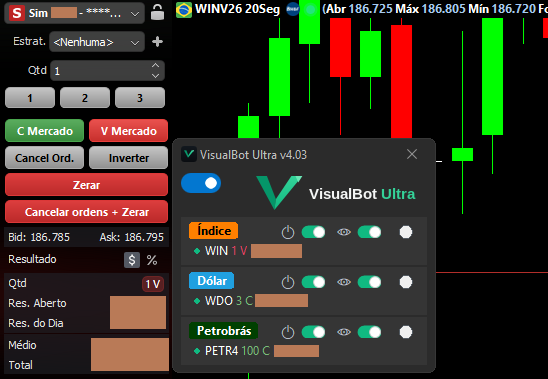This screenshot has width=548, height=379.
Task: Click the WDO 3 C position text
Action: 229,301
